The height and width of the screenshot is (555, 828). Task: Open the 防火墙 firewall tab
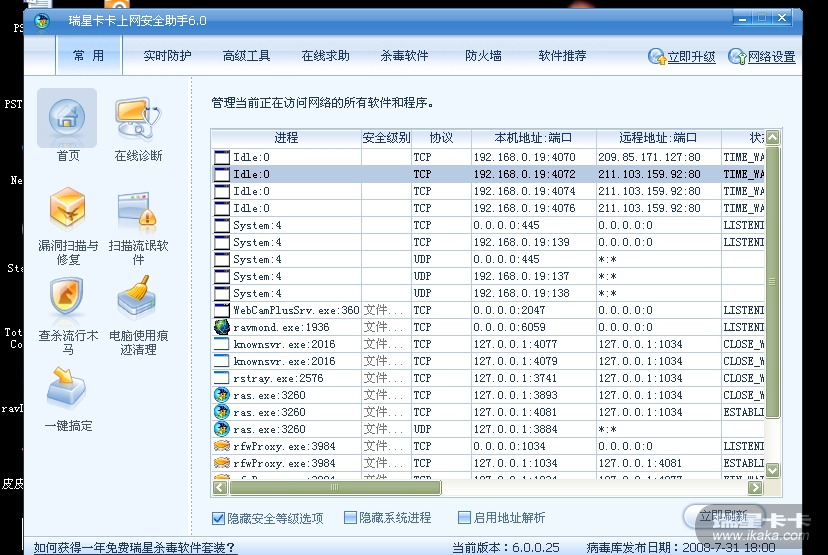point(483,56)
